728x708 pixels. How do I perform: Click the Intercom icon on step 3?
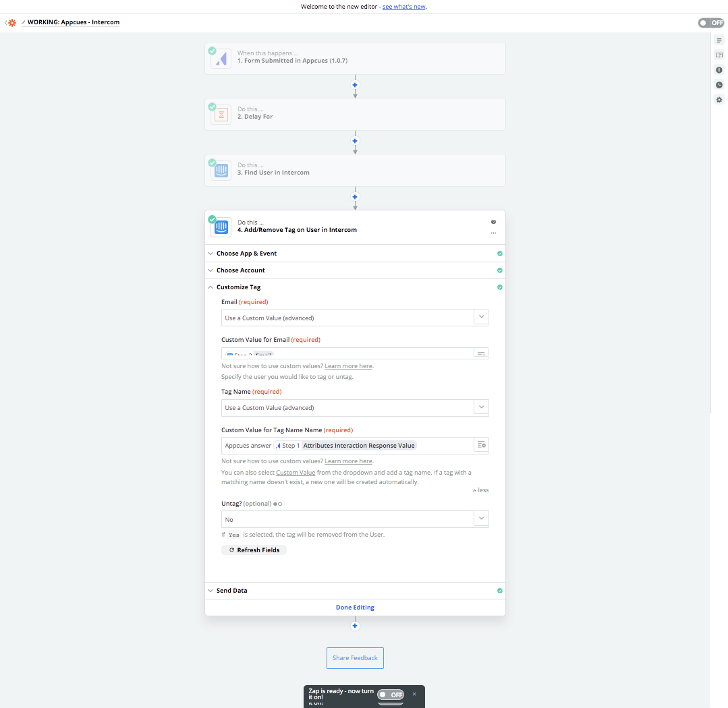[221, 171]
